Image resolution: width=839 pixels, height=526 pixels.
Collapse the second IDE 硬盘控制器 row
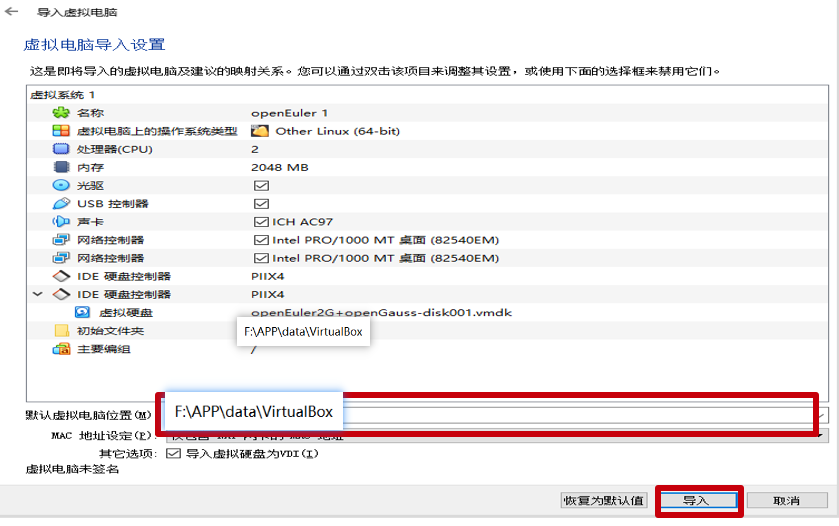pyautogui.click(x=37, y=294)
